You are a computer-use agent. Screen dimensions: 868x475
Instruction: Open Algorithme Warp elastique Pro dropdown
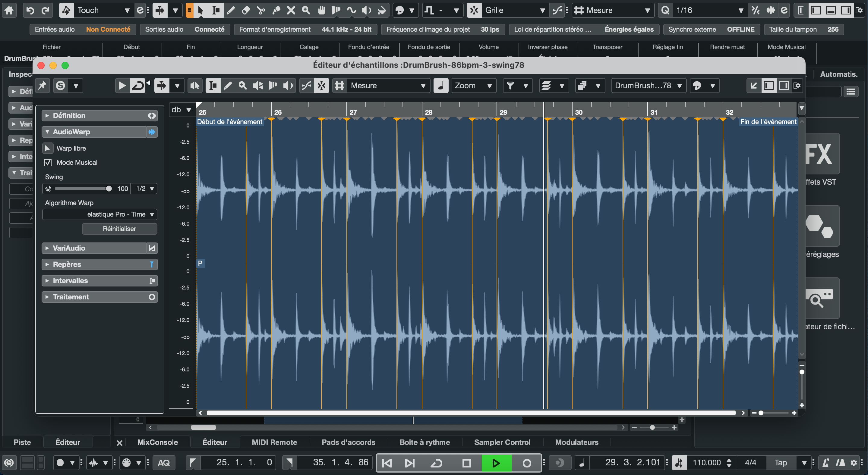[100, 214]
